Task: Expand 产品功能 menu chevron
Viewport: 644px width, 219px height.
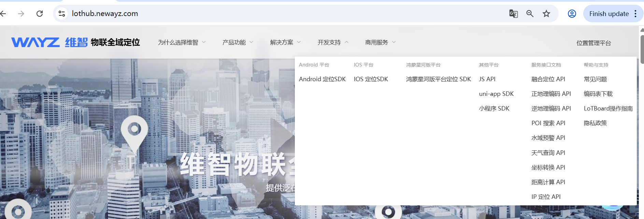Action: [x=251, y=42]
